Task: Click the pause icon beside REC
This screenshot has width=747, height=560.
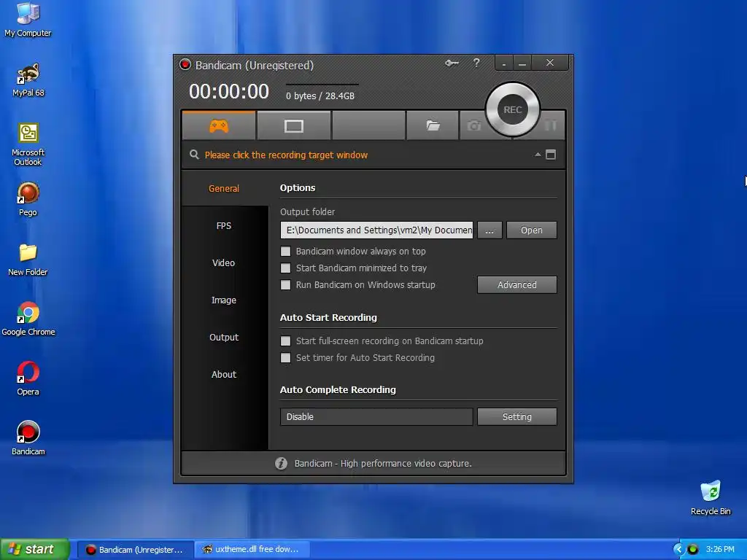Action: 550,125
